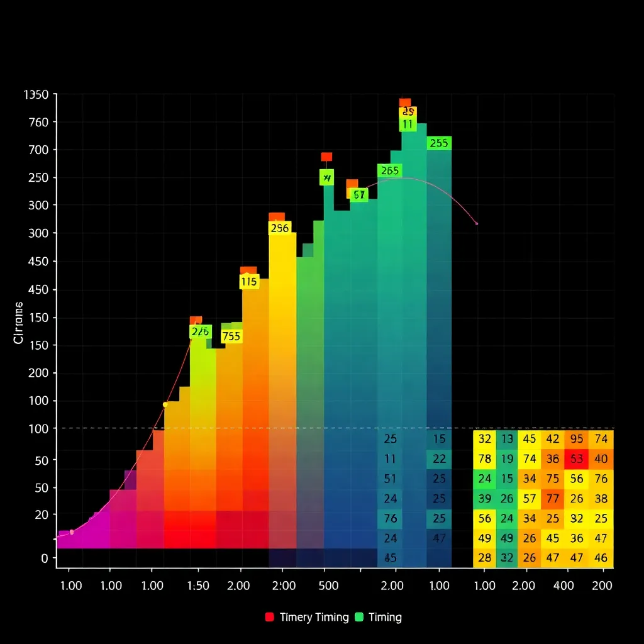Click the red Timery Timing legend swatch
Viewport: 644px width, 644px height.
click(270, 617)
